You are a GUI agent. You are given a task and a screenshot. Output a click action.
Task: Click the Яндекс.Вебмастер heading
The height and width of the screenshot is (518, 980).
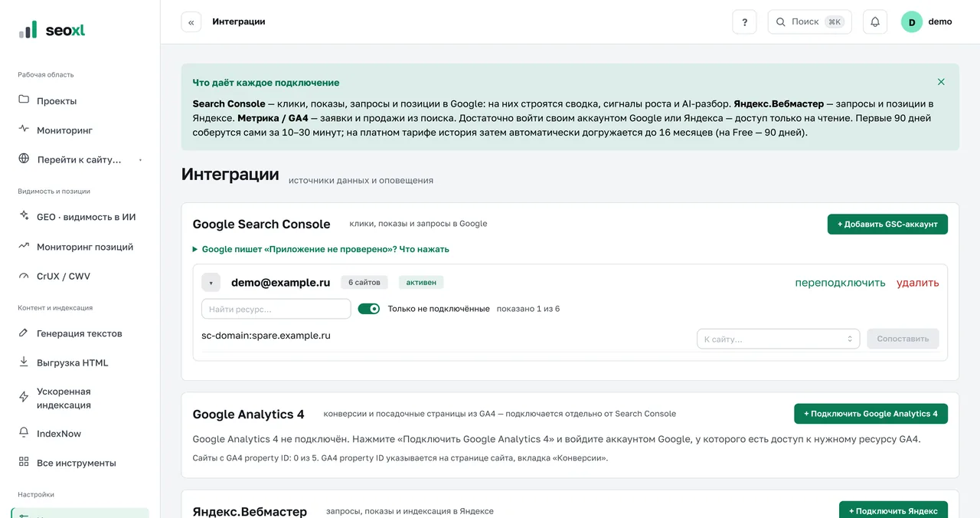tap(250, 511)
